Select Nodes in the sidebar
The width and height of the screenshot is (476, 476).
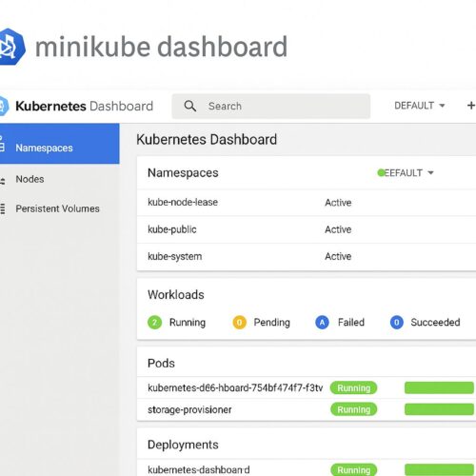pyautogui.click(x=60, y=179)
